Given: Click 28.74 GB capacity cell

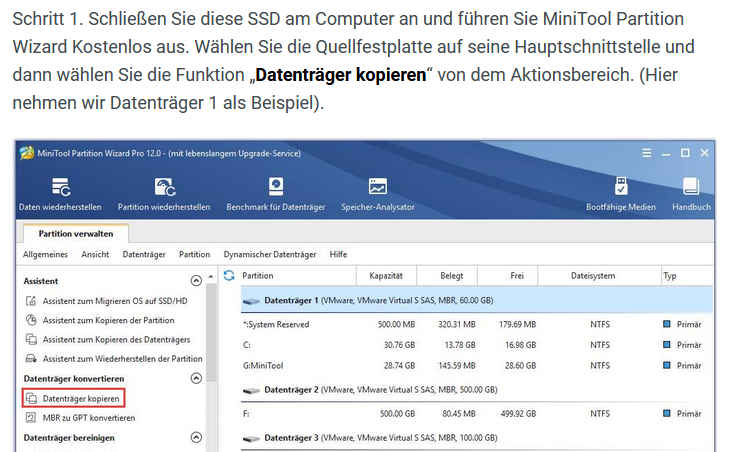Looking at the screenshot, I should (399, 365).
